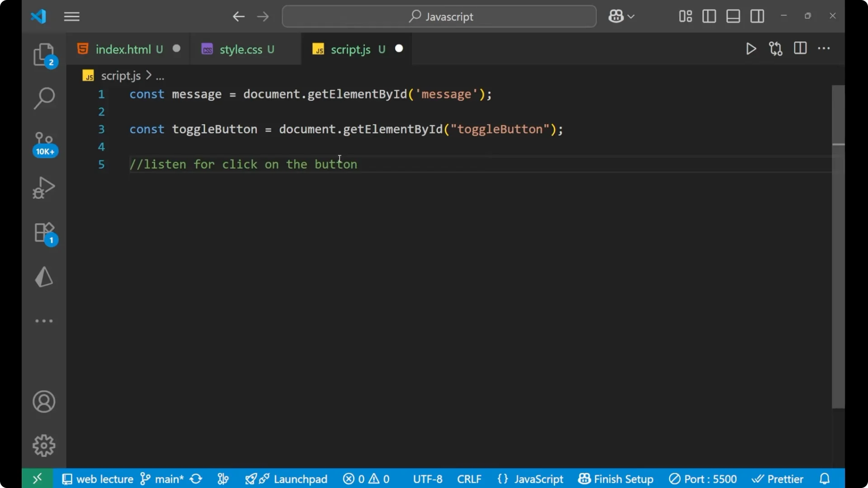Open the Run and Debug panel
Screen dimensions: 868x488
[44, 187]
